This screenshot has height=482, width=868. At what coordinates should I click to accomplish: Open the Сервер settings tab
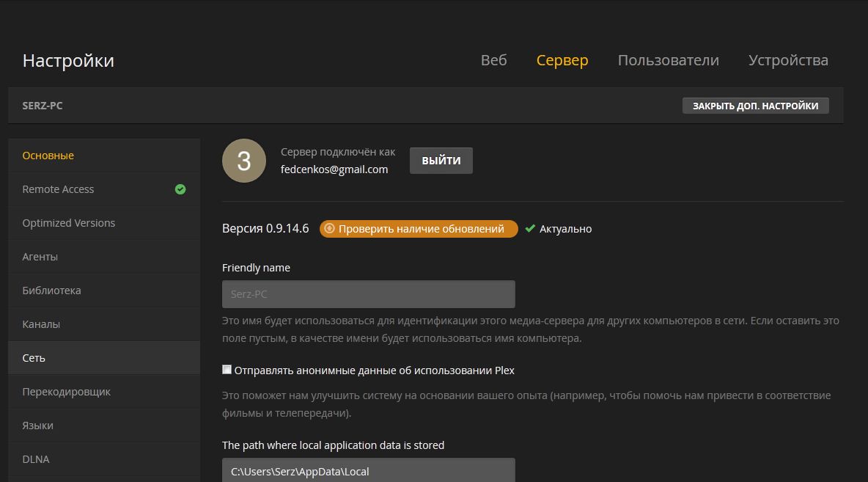click(562, 60)
